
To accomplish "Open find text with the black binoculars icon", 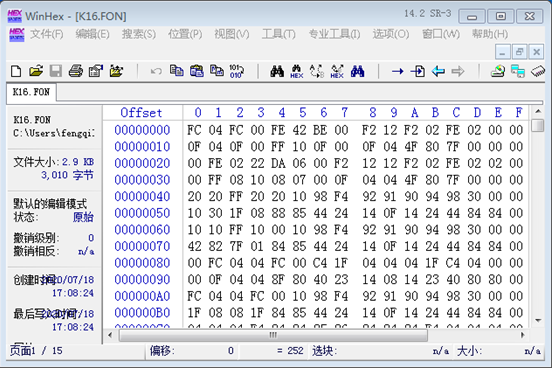I will tap(277, 71).
